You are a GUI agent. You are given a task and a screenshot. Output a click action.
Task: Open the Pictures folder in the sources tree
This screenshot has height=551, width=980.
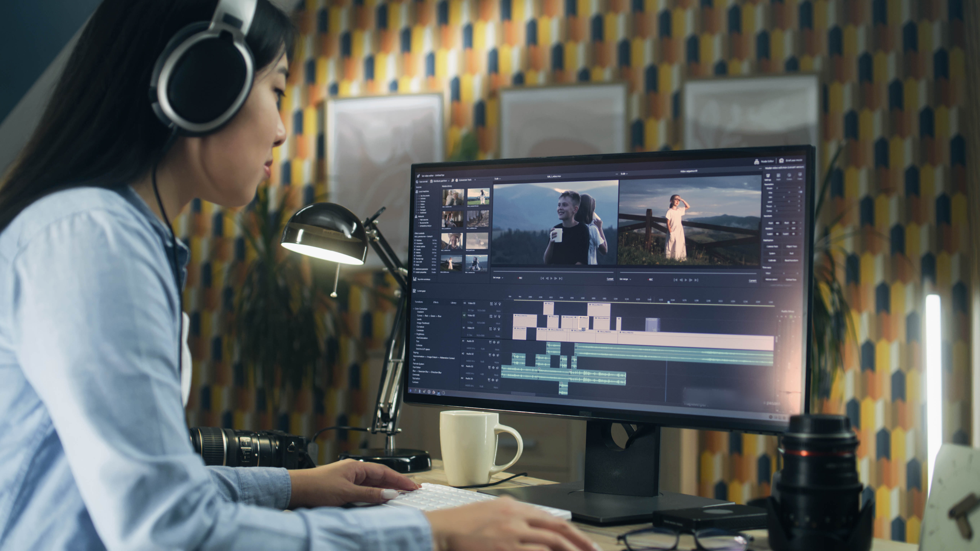(x=423, y=201)
